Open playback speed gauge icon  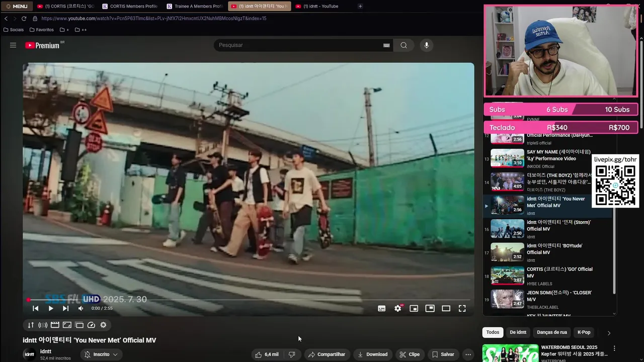(91, 325)
